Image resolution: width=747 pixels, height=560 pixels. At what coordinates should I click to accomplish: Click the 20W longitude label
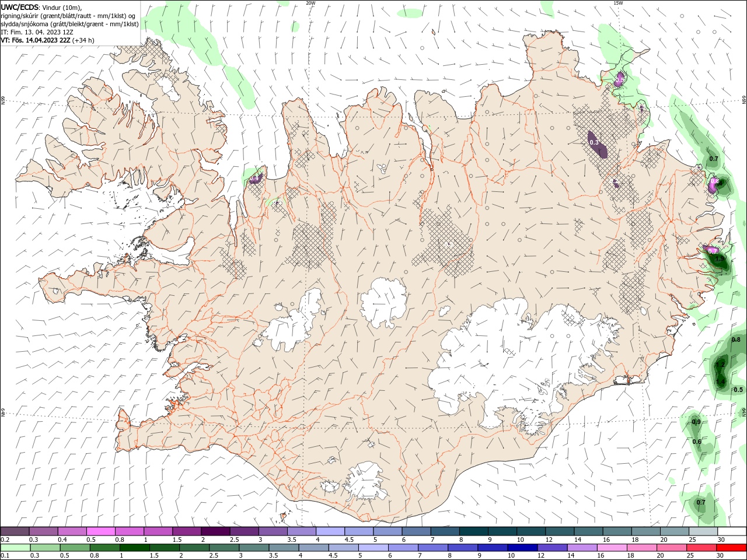310,3
